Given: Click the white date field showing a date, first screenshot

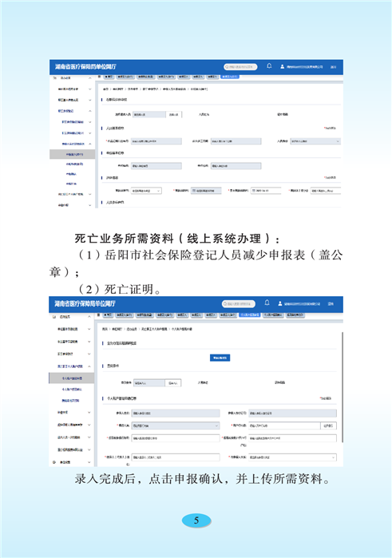Looking at the screenshot, I should [266, 191].
